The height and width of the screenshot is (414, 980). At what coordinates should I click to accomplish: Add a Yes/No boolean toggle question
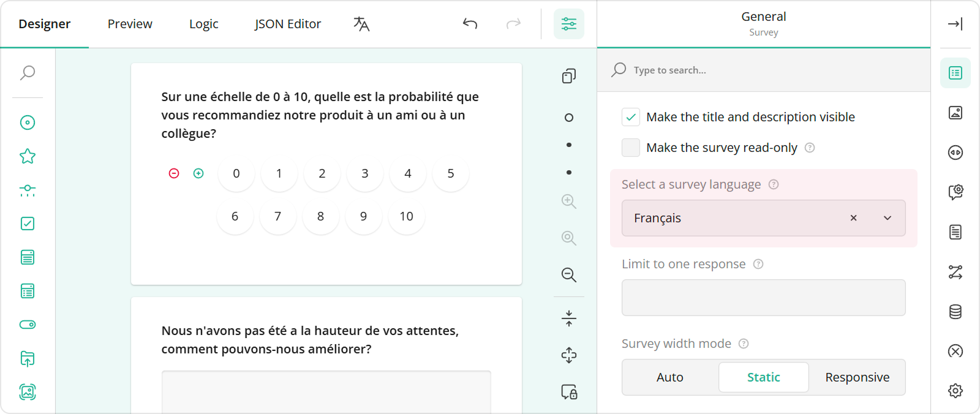tap(28, 325)
